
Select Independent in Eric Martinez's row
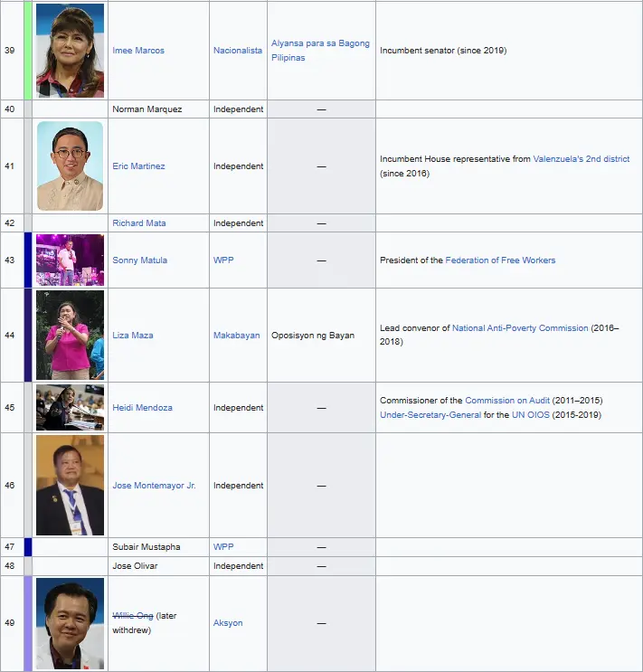click(239, 166)
